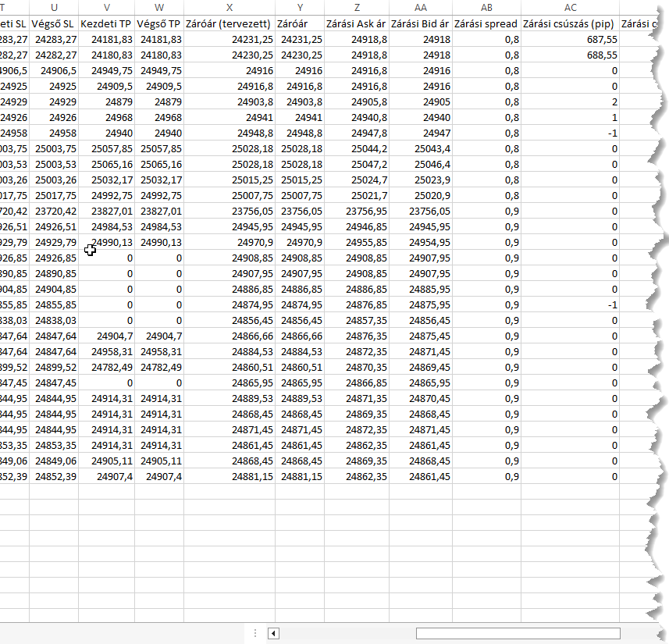Select the cell 24909,5 in Végső TP column
The width and height of the screenshot is (669, 644).
pos(159,86)
